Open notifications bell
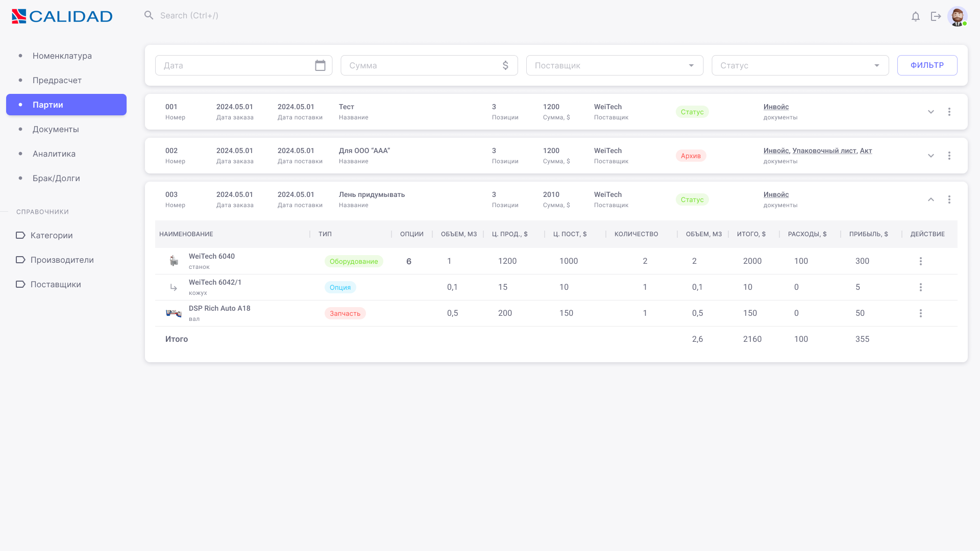The width and height of the screenshot is (980, 551). [916, 16]
